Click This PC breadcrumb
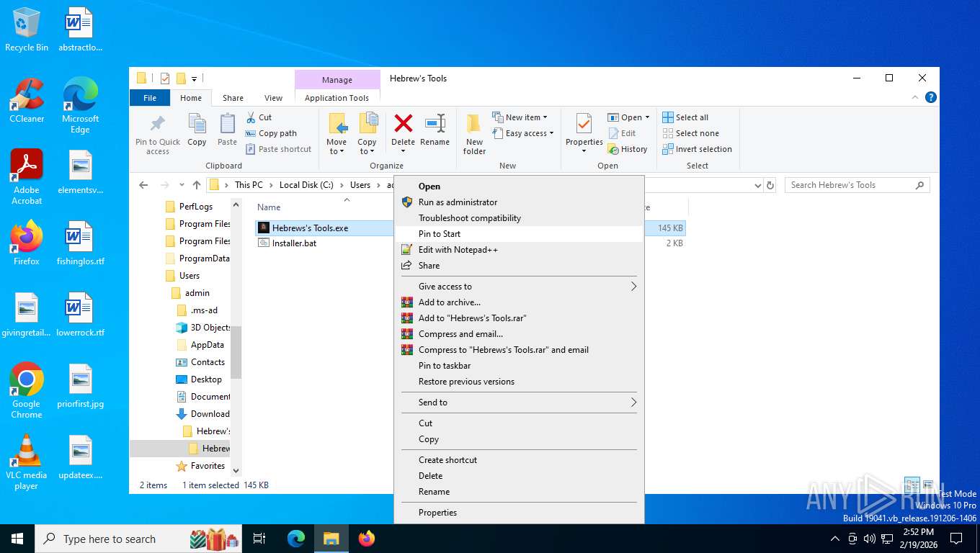Viewport: 980px width, 553px height. 249,185
